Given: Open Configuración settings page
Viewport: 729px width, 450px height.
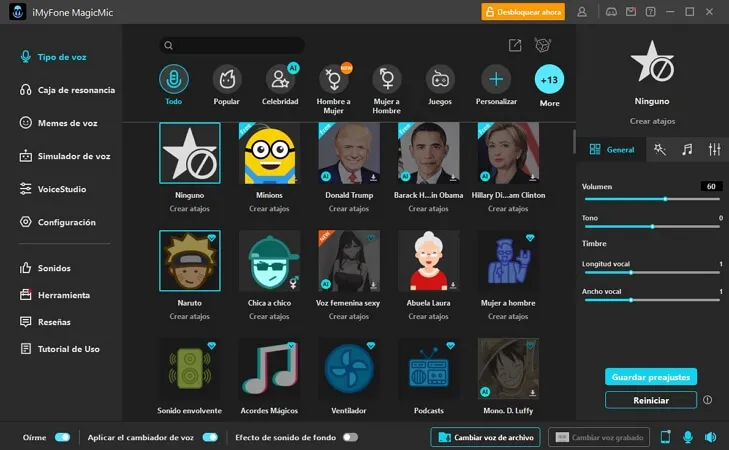Looking at the screenshot, I should click(58, 222).
